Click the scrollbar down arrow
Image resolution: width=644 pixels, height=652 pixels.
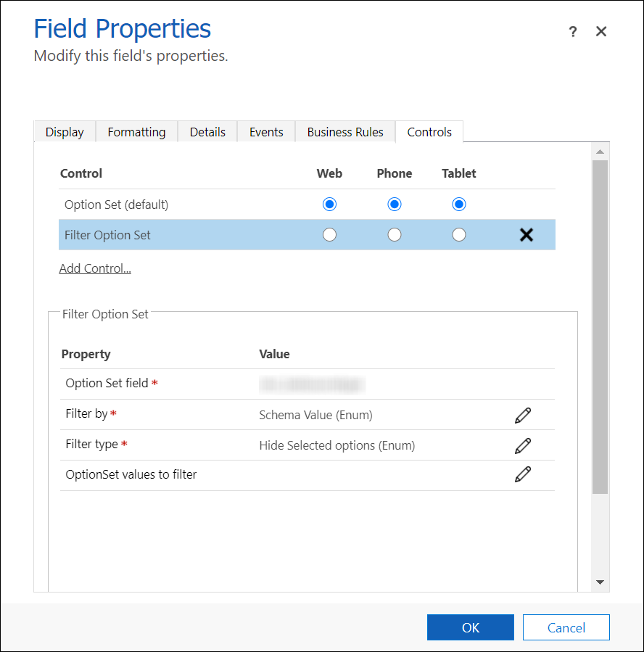[600, 582]
